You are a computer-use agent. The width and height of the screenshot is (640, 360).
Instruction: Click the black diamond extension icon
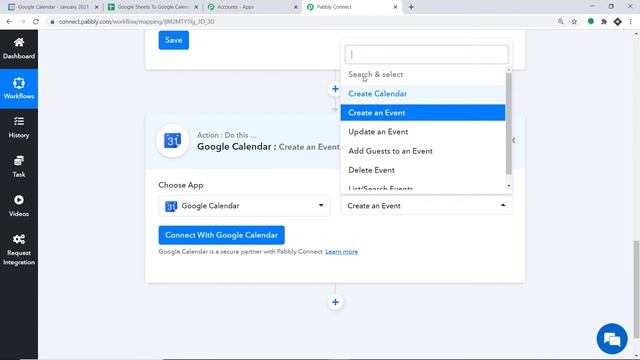pyautogui.click(x=618, y=22)
